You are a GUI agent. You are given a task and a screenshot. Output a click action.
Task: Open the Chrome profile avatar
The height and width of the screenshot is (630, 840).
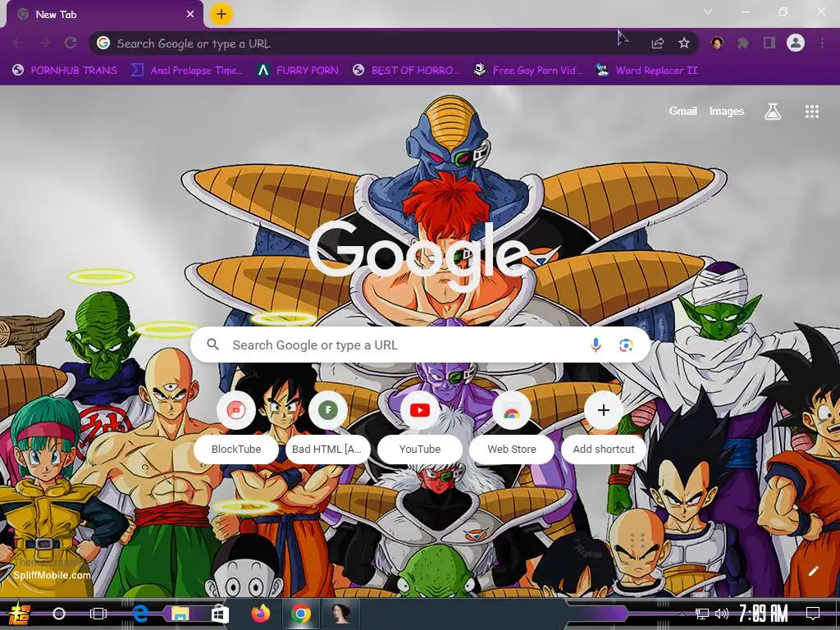tap(796, 43)
